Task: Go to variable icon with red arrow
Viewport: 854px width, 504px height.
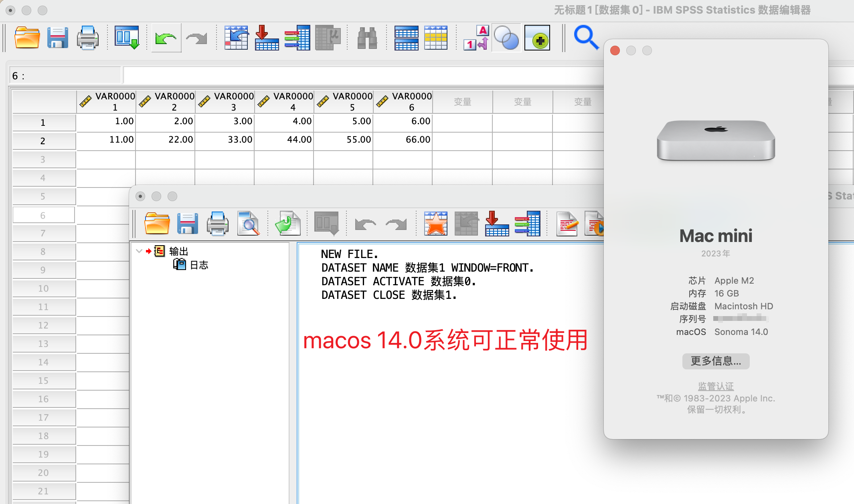Action: click(267, 38)
